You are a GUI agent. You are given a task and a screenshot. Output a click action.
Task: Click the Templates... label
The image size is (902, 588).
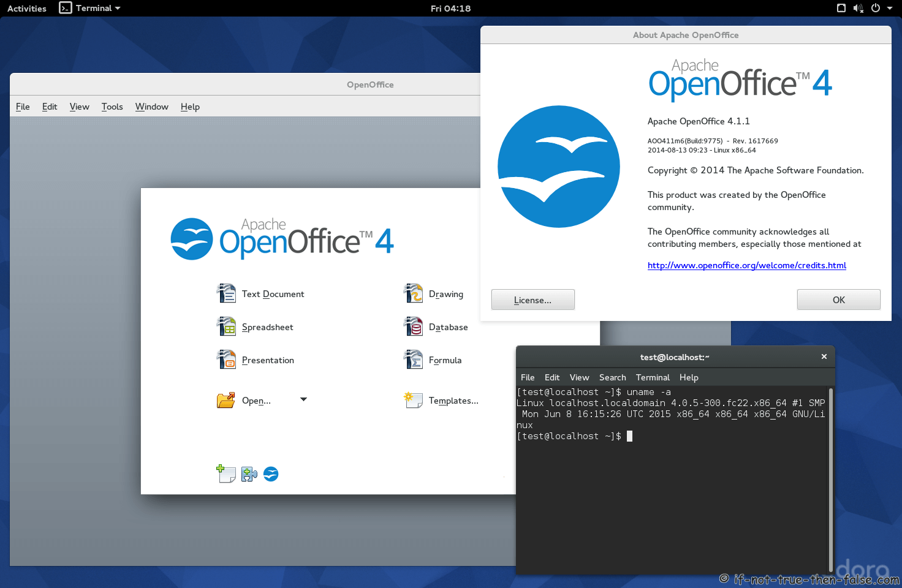[453, 401]
